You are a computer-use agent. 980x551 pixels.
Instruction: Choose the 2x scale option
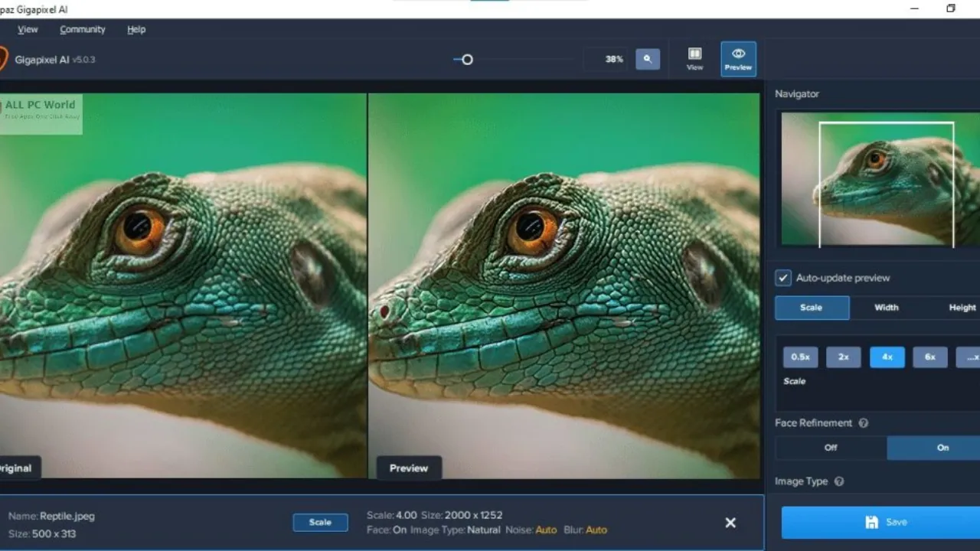pos(844,357)
